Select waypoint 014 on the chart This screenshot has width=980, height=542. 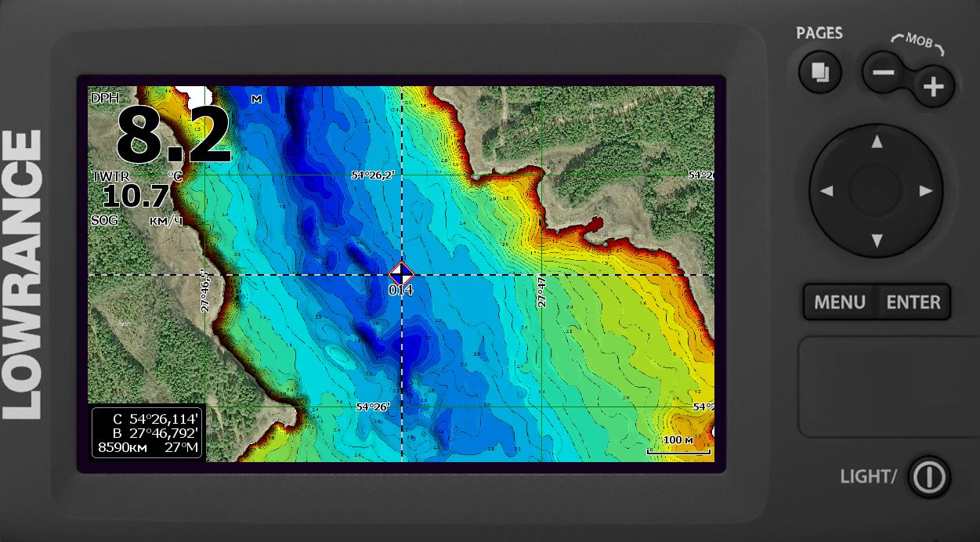(x=401, y=275)
